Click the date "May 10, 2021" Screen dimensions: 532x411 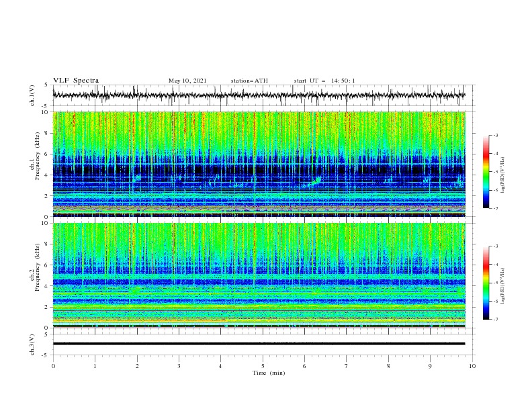(187, 81)
